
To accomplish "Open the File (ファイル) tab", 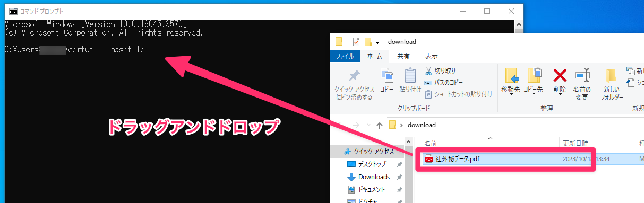I will pyautogui.click(x=345, y=56).
